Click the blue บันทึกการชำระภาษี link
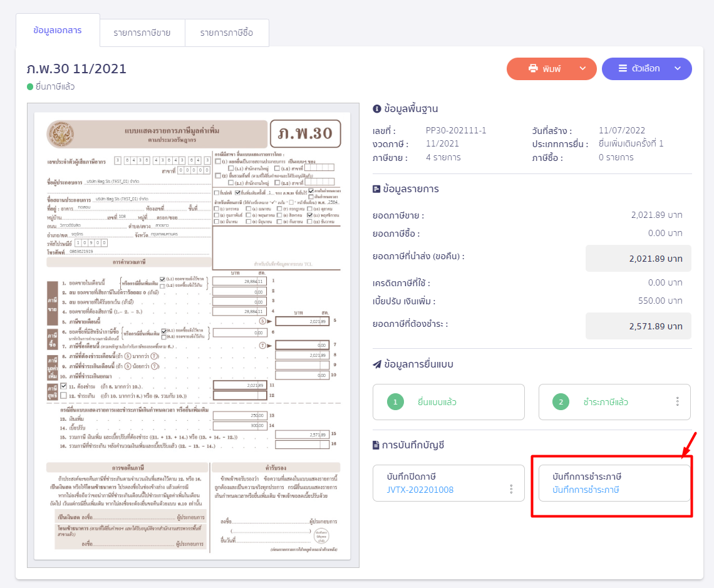Screen dimensions: 714x588 click(586, 490)
